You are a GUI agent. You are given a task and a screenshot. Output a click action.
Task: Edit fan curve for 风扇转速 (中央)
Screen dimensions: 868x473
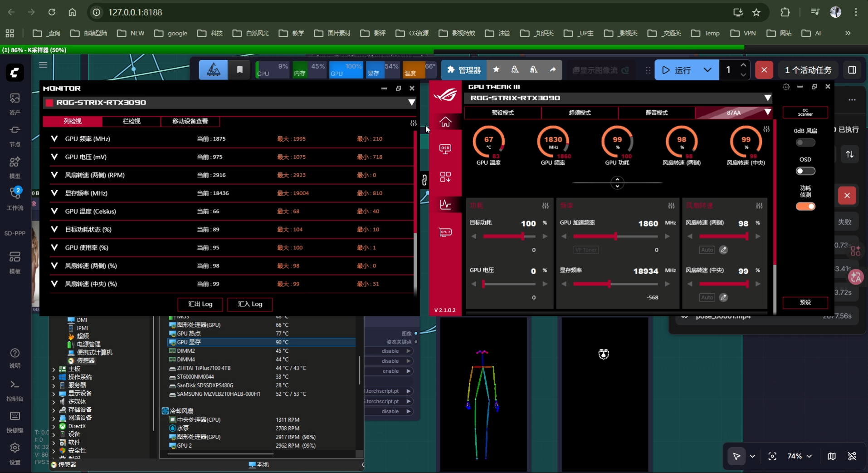723,297
